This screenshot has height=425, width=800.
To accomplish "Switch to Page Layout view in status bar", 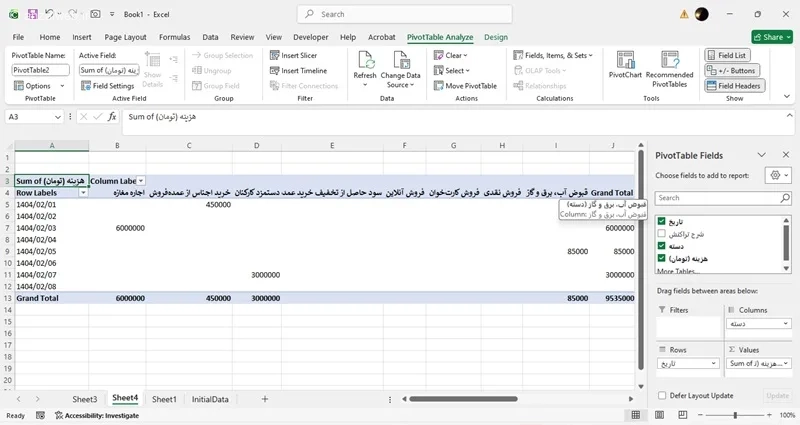I will (659, 415).
